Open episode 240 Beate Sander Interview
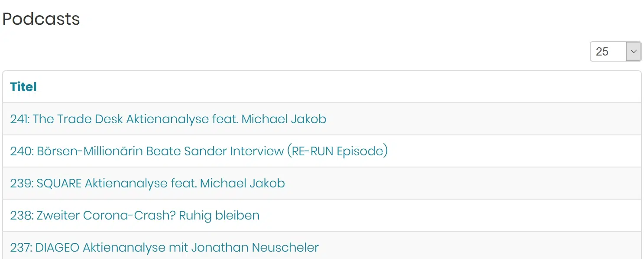 point(199,151)
